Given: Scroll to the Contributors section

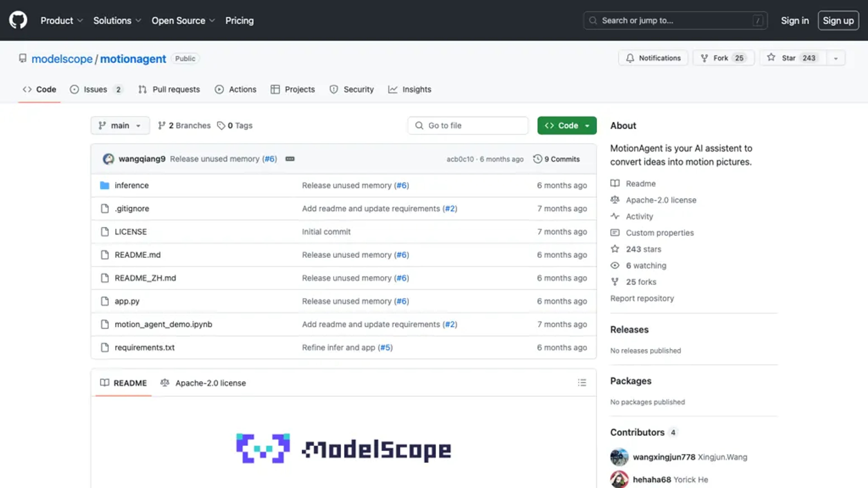Looking at the screenshot, I should click(637, 432).
